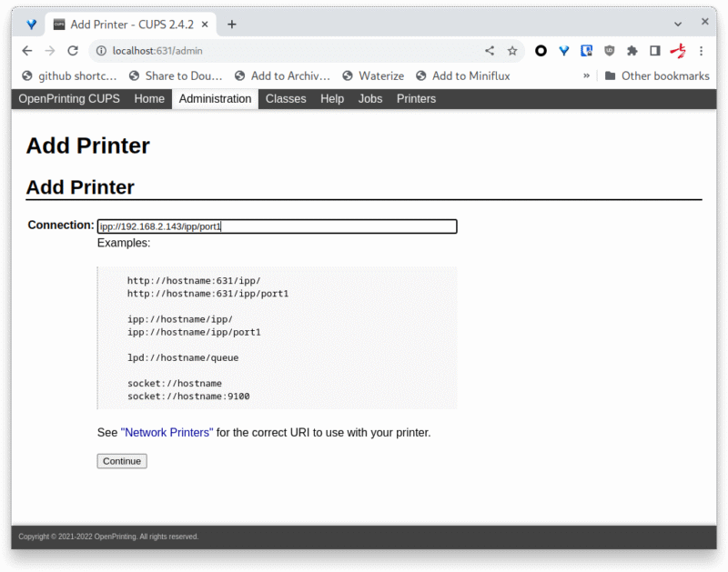Screen dimensions: 728x572
Task: Follow the "Network Printers" link
Action: tap(167, 433)
